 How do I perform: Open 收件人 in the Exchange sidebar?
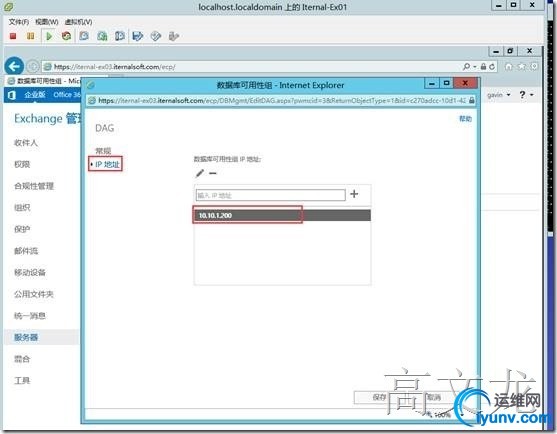point(26,143)
